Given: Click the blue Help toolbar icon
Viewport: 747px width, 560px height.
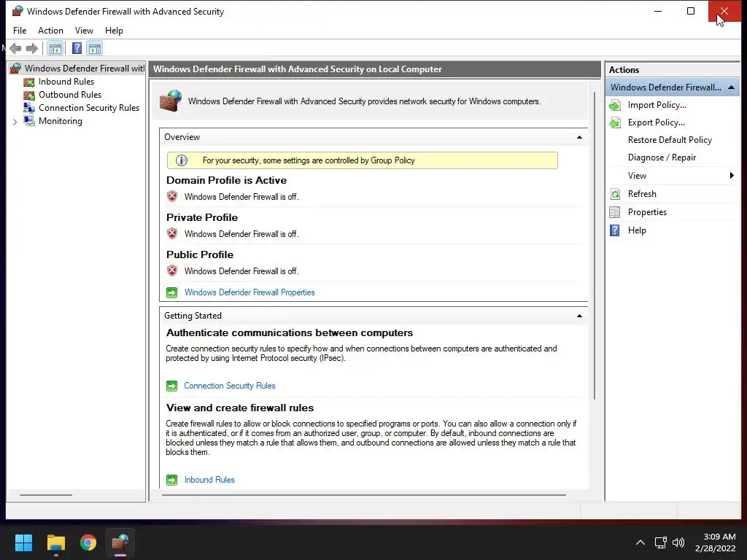Looking at the screenshot, I should click(x=77, y=48).
